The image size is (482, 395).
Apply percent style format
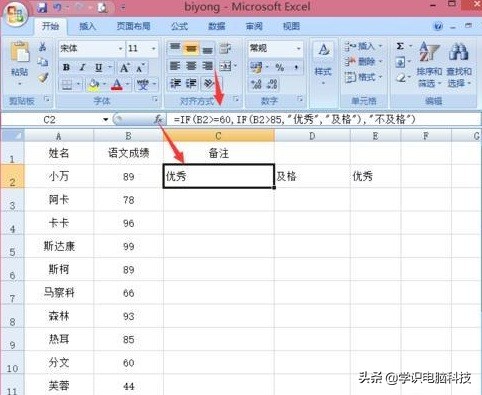(280, 68)
